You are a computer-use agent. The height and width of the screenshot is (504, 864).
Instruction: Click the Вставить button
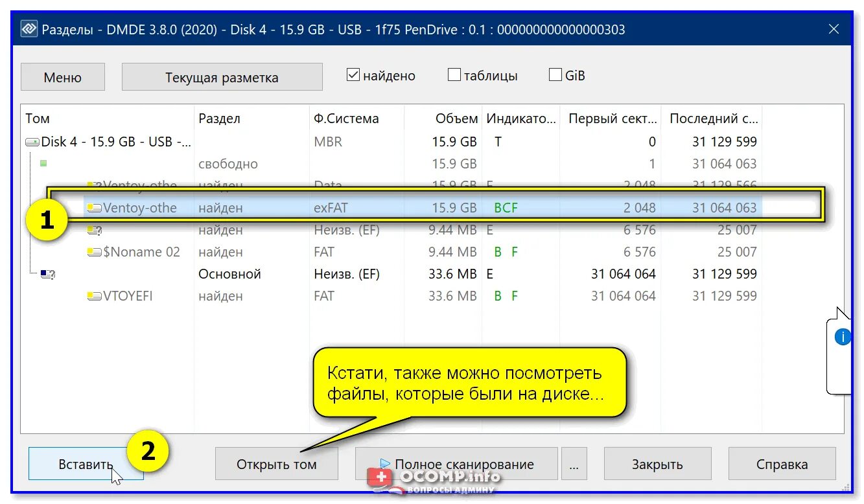coord(86,464)
